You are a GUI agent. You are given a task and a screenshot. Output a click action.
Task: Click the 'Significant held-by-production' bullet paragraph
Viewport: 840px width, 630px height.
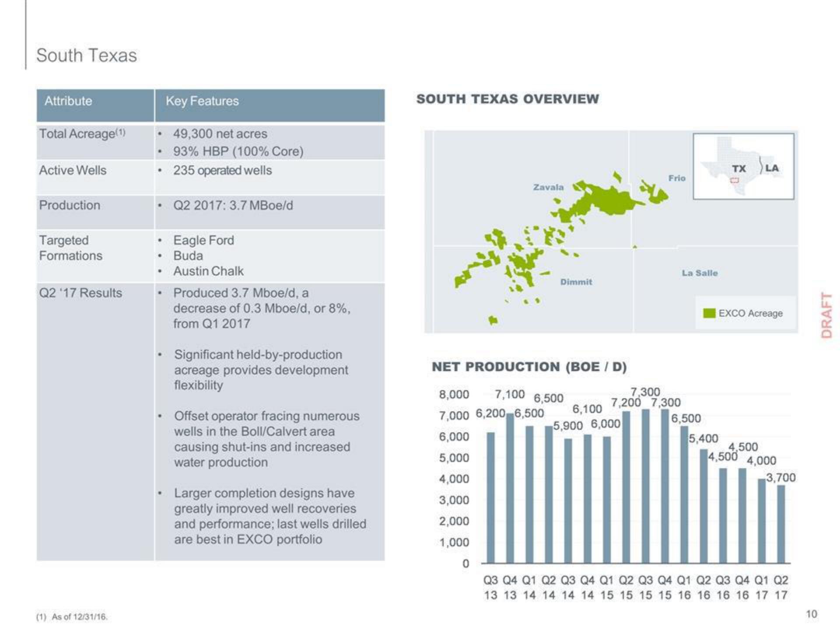[261, 370]
